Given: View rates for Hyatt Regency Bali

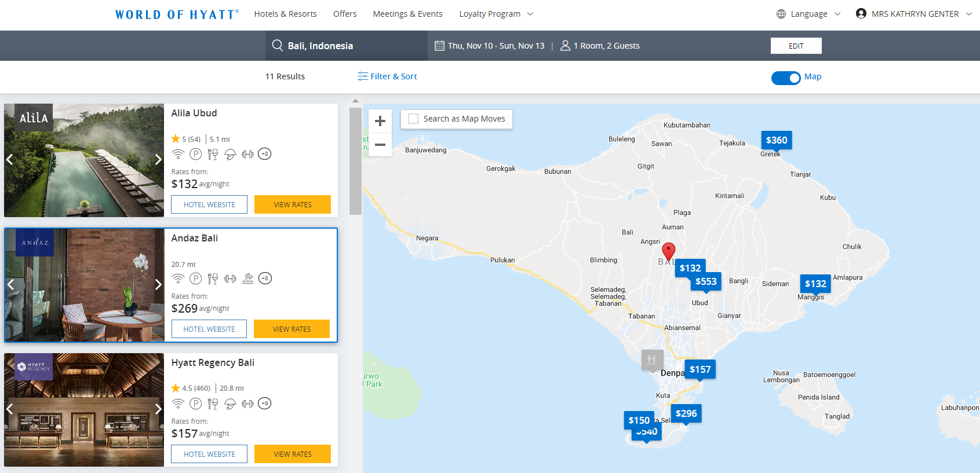Looking at the screenshot, I should [293, 454].
